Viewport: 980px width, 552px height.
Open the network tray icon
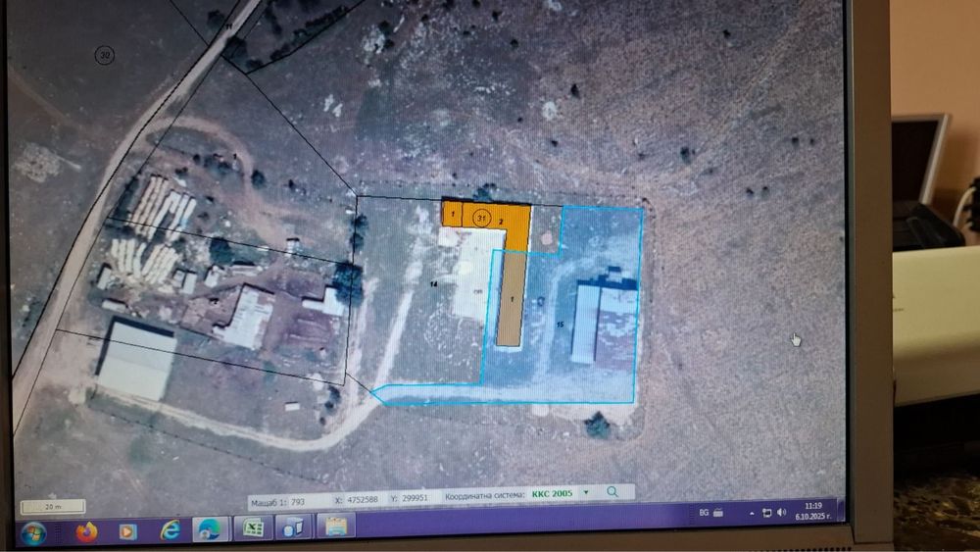[x=767, y=513]
